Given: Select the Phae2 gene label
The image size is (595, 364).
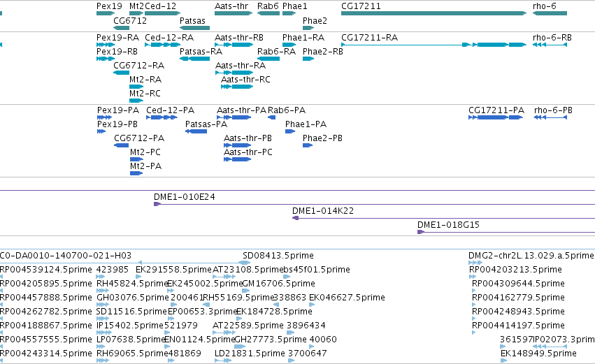Looking at the screenshot, I should (x=315, y=20).
